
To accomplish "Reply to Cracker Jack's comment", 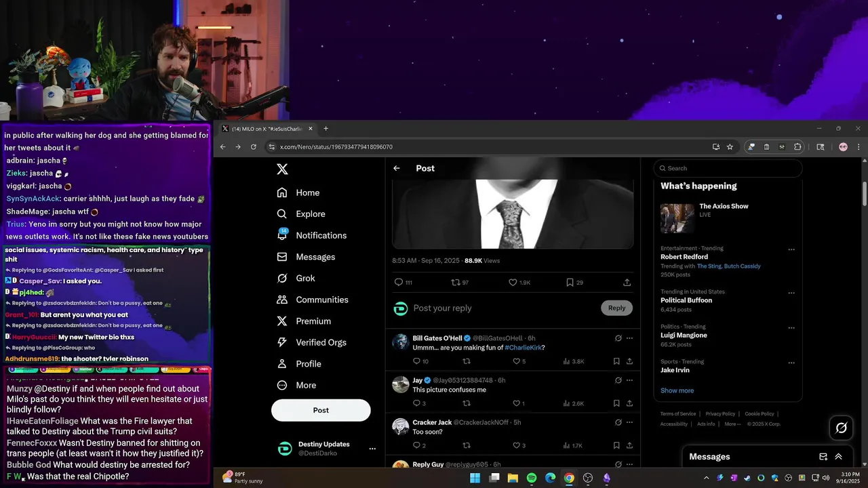I will 416,445.
